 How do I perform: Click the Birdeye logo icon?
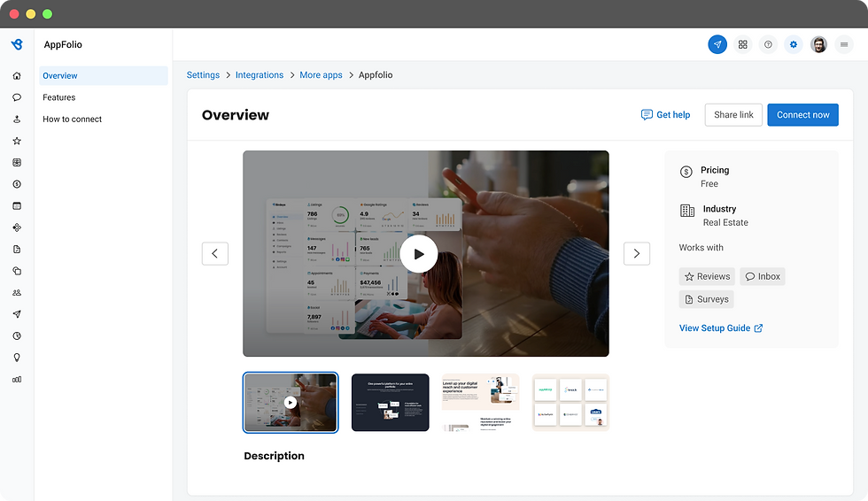coord(17,44)
